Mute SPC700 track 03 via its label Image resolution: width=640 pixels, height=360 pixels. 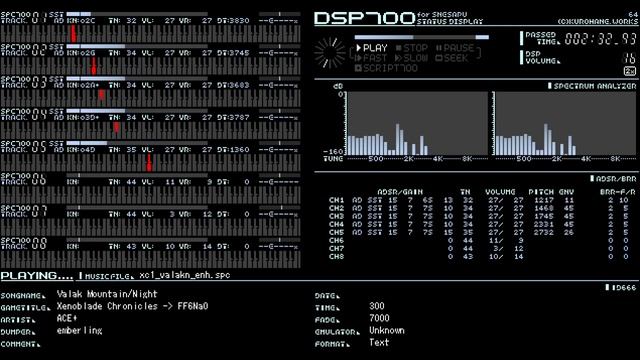(x=24, y=82)
